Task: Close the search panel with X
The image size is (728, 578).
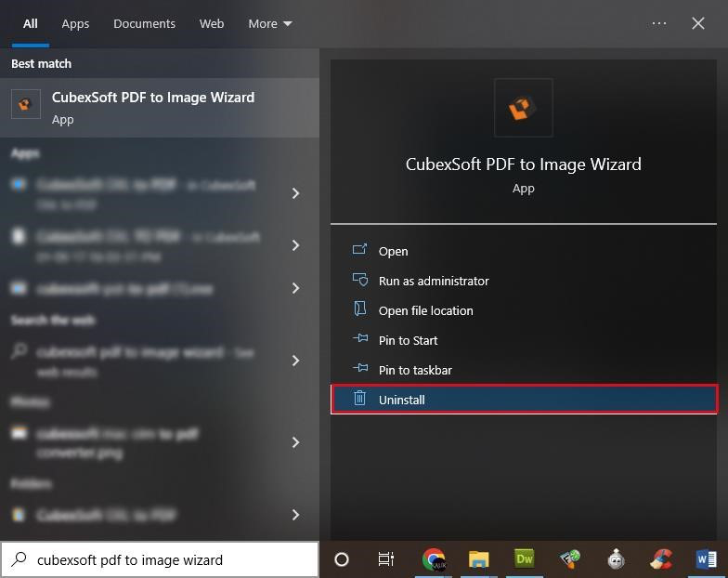Action: (698, 23)
